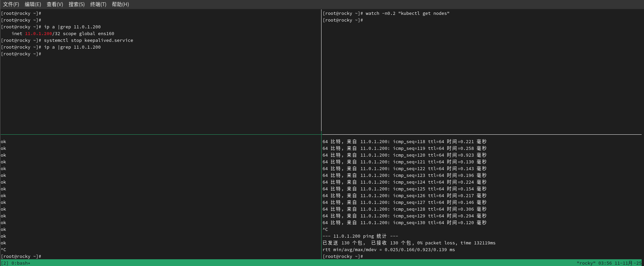Open the 编辑(E) menu
Screen dimensions: 644x266
[x=33, y=4]
